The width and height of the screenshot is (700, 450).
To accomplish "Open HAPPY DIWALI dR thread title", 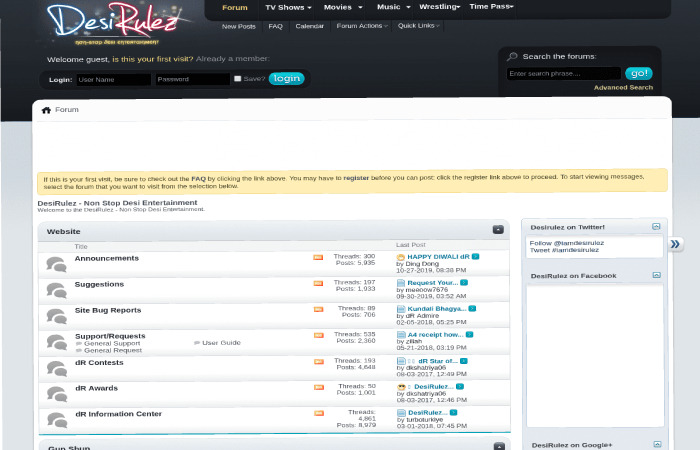I will [438, 257].
